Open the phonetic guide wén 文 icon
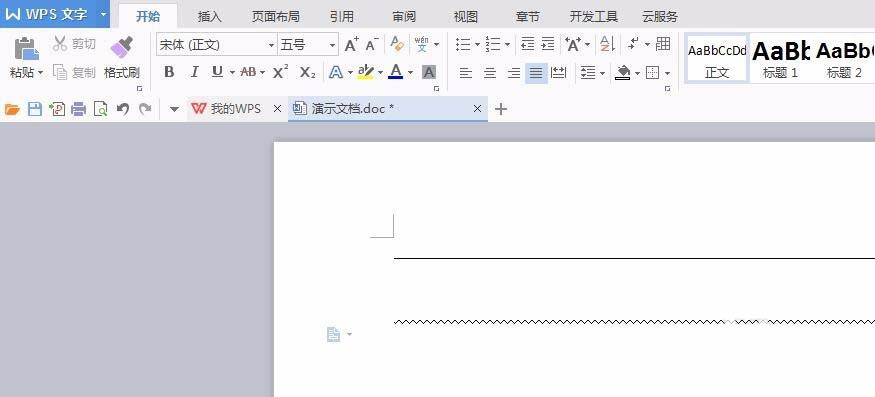 [422, 44]
